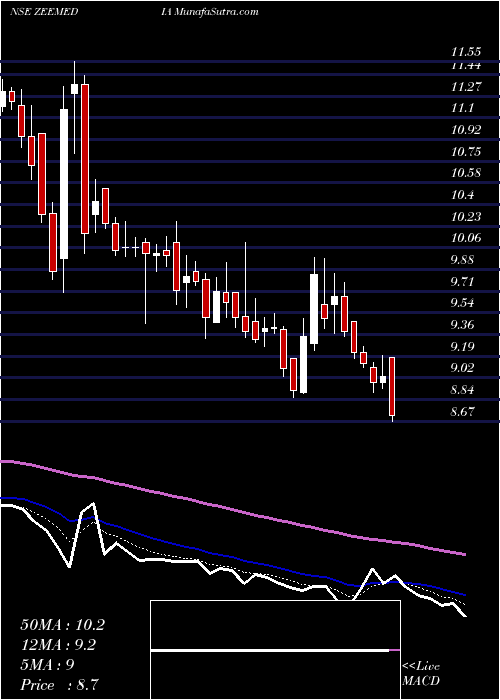Select the 10.4 price axis label

click(x=462, y=195)
